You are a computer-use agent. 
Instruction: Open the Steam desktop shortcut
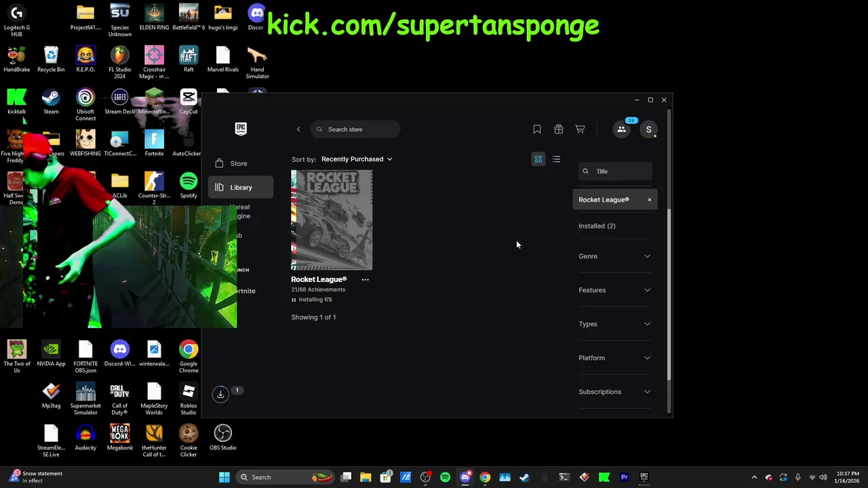[x=51, y=102]
